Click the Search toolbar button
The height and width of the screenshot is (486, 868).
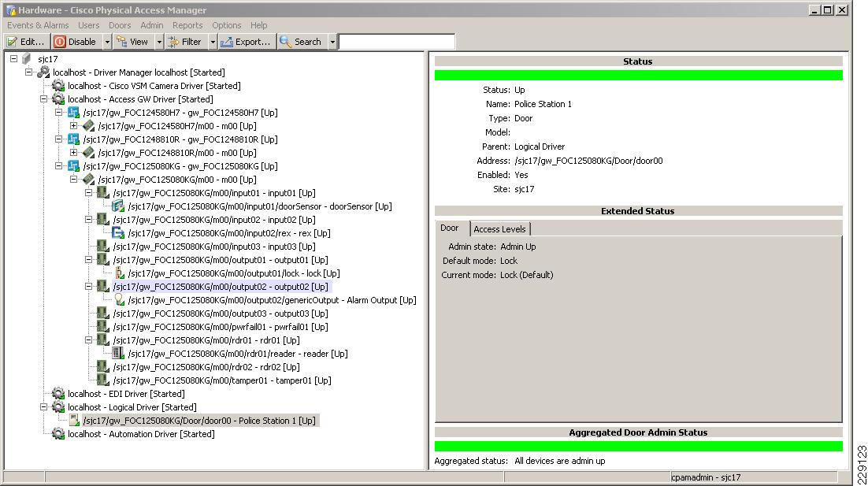click(x=302, y=42)
